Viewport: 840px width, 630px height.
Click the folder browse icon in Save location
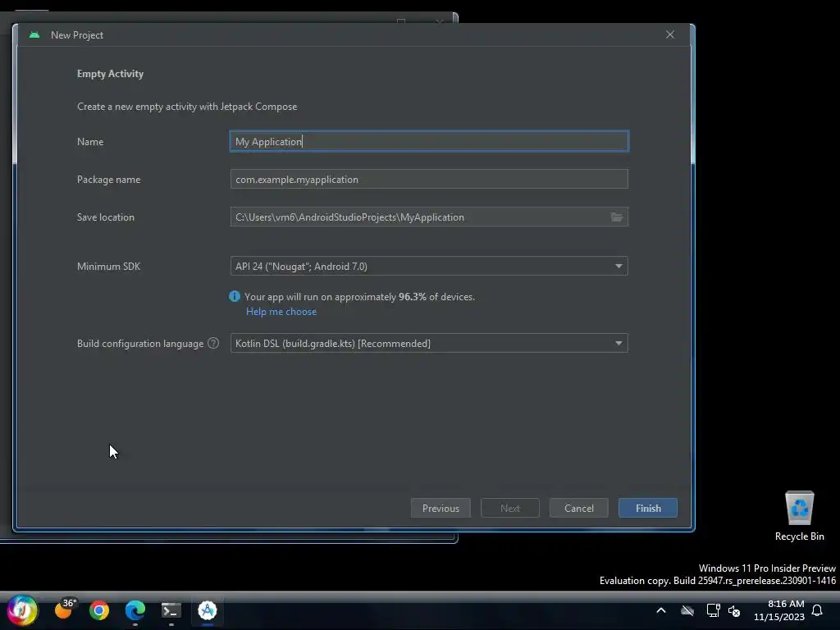pos(617,217)
